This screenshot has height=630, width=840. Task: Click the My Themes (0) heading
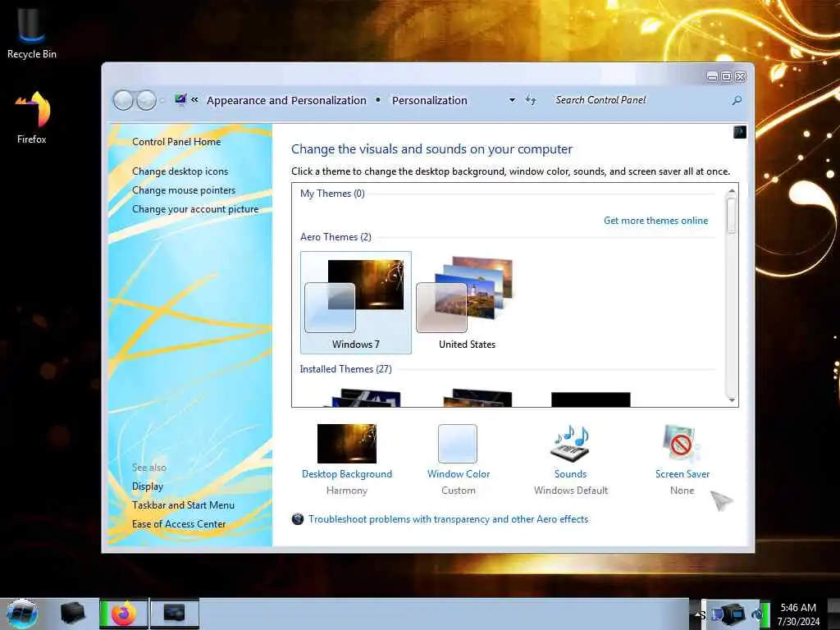(x=332, y=194)
